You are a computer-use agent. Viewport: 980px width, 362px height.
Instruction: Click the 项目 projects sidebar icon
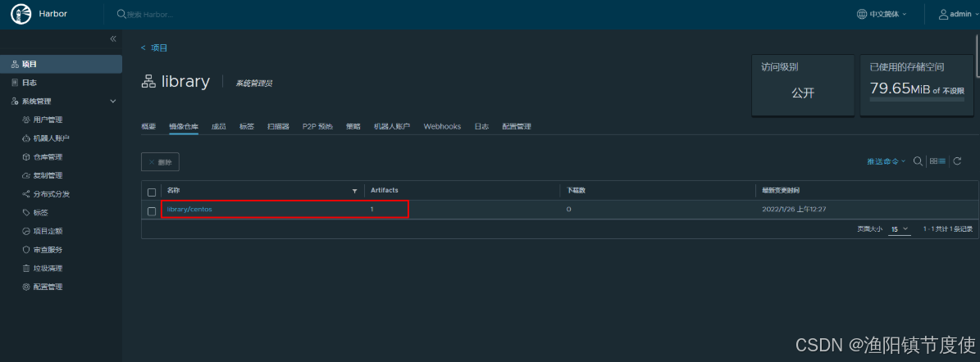15,64
